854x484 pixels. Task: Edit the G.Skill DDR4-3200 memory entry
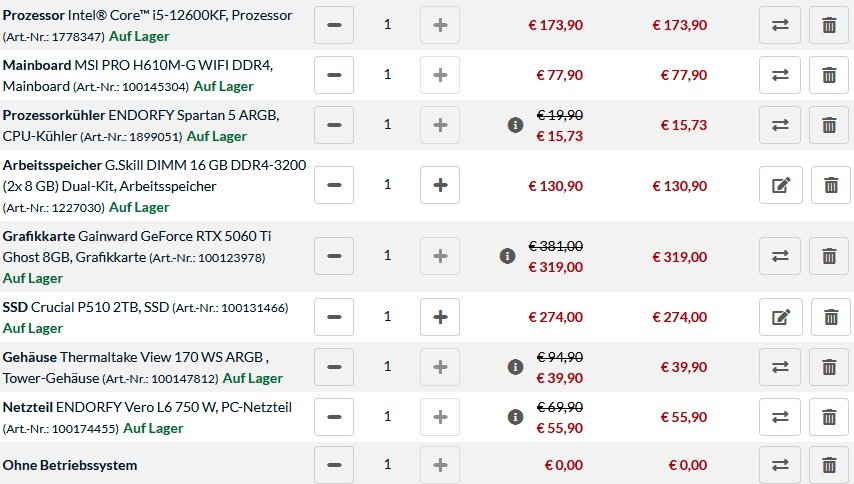pos(780,185)
